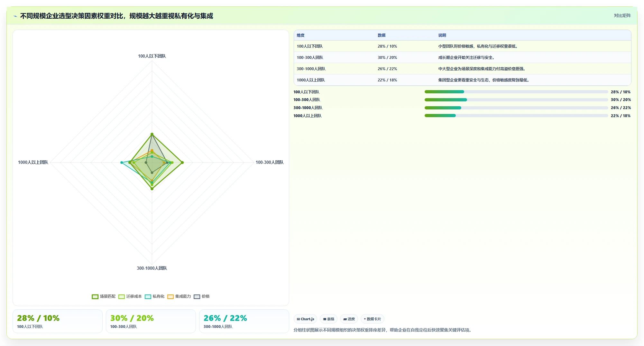Click the 数据卡片 tag chip
The image size is (644, 346).
(x=373, y=319)
